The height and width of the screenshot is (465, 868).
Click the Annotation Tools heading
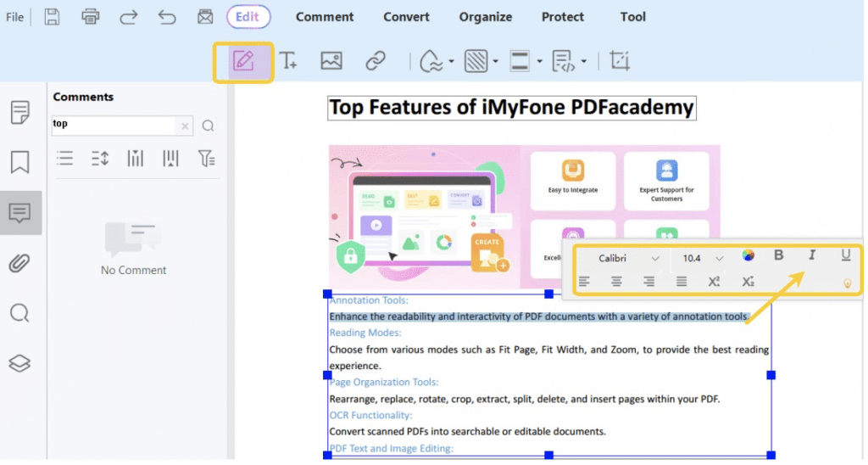click(369, 301)
